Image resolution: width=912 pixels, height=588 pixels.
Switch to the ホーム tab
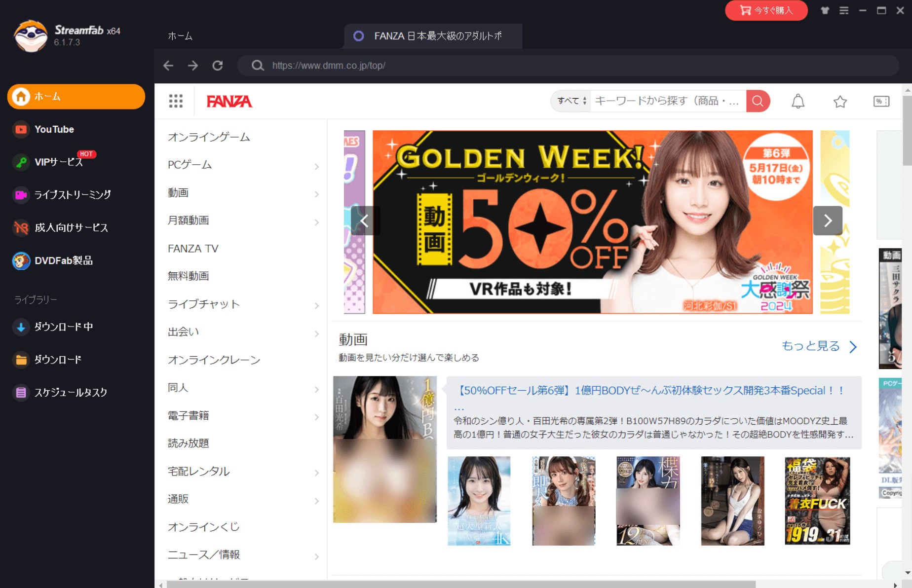coord(180,36)
